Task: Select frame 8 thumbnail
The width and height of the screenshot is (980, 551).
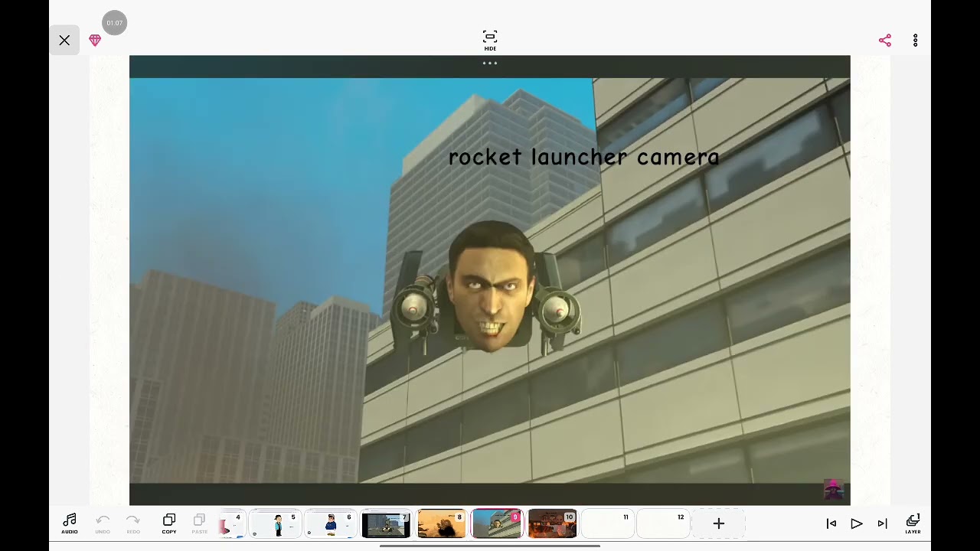Action: pyautogui.click(x=442, y=524)
